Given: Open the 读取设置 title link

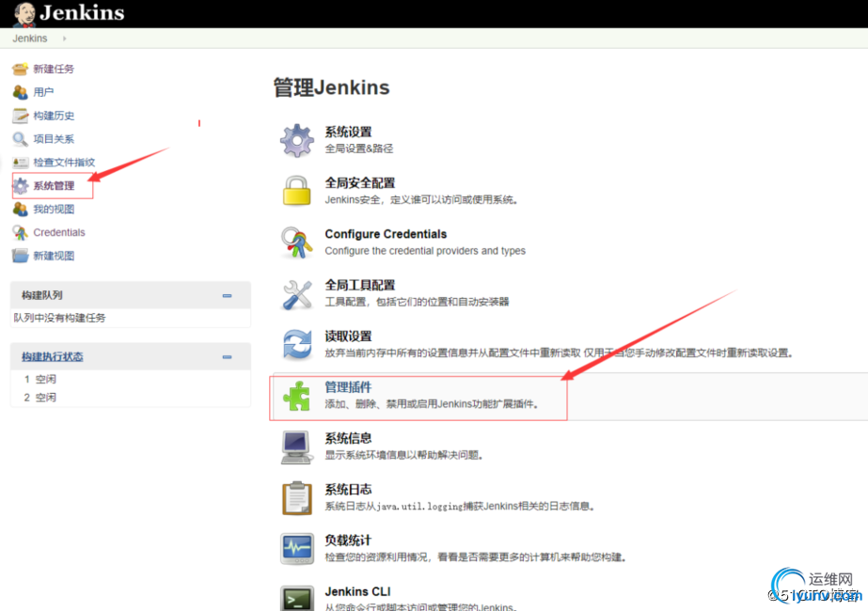Looking at the screenshot, I should [x=348, y=337].
